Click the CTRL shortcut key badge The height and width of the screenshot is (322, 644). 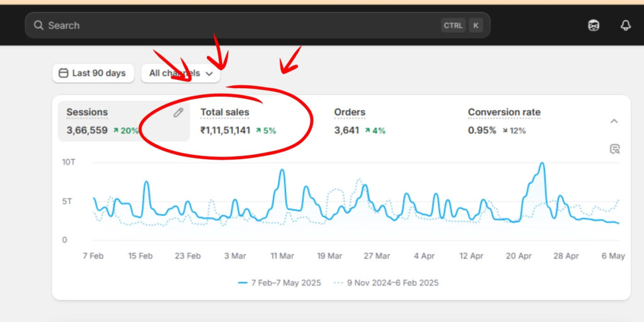(x=453, y=26)
